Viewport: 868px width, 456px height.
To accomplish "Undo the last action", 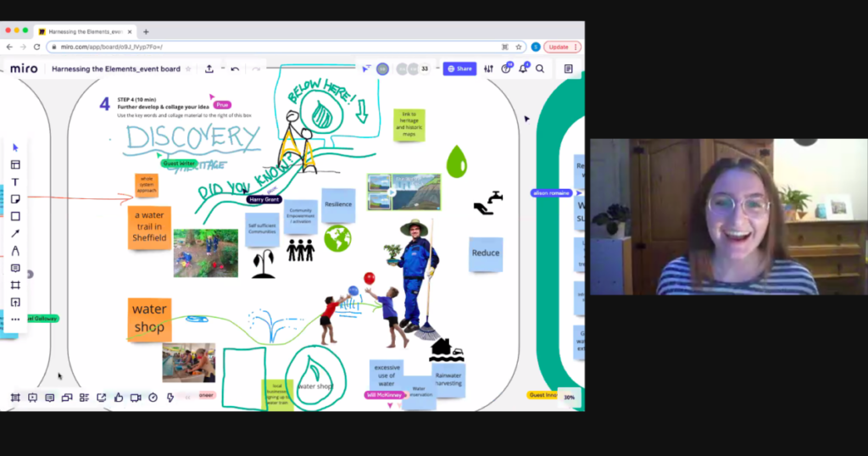I will [235, 70].
